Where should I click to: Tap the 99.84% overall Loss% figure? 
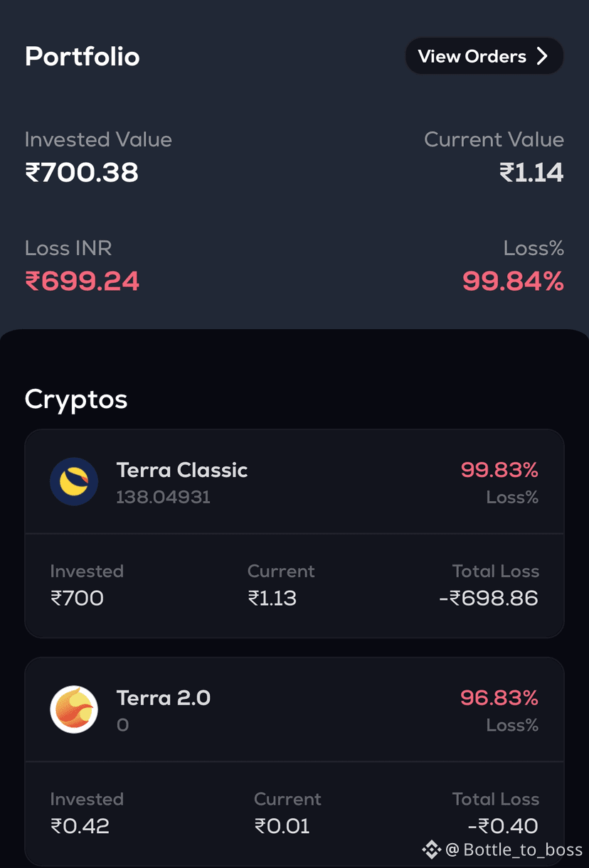coord(513,281)
